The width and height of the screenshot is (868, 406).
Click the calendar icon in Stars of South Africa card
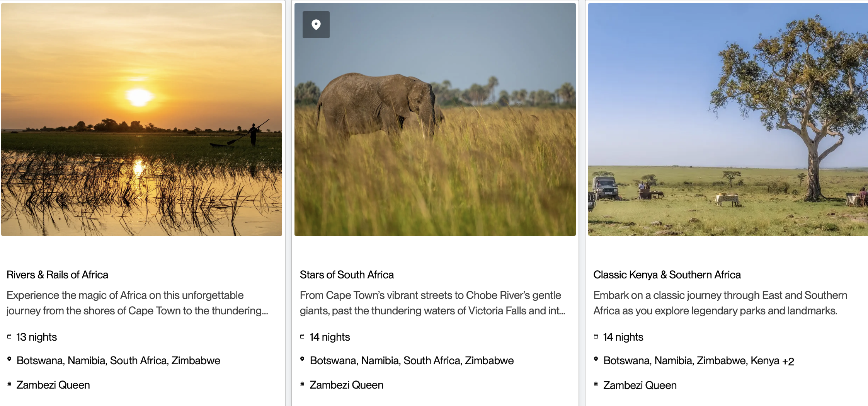pyautogui.click(x=302, y=337)
